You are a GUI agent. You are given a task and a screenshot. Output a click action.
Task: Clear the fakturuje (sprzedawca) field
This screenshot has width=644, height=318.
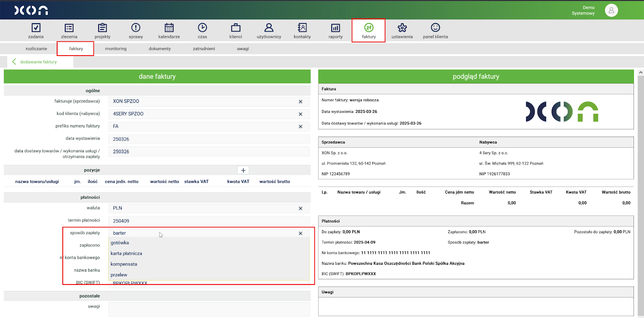(300, 102)
